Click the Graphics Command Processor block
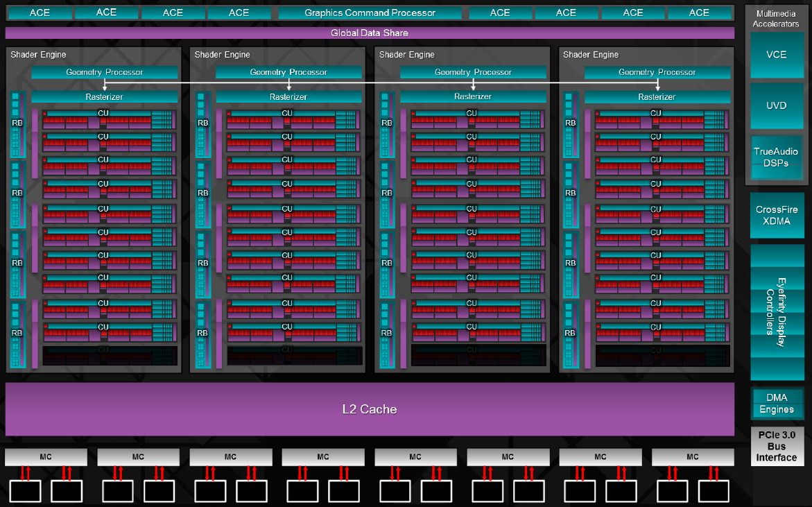The image size is (812, 507). pyautogui.click(x=370, y=13)
